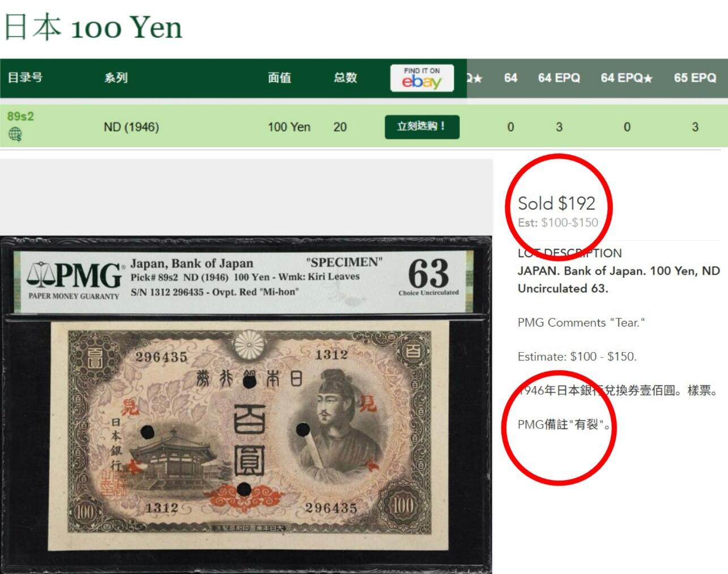
Task: Click the PMG Comments "Tear." text
Action: coord(581,323)
